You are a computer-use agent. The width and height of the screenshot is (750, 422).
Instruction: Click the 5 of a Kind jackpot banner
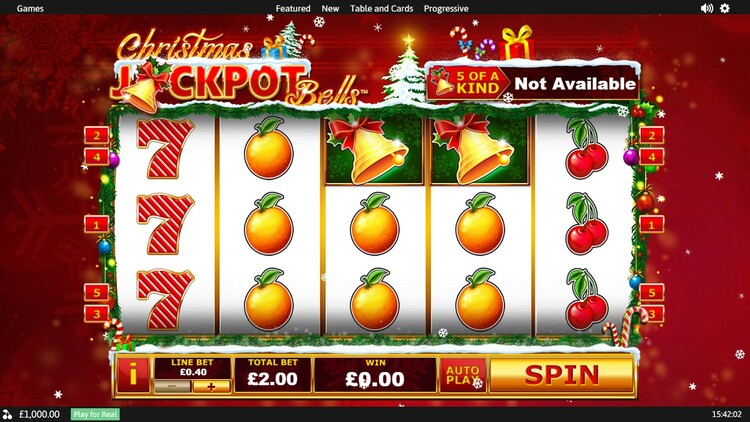tap(532, 83)
